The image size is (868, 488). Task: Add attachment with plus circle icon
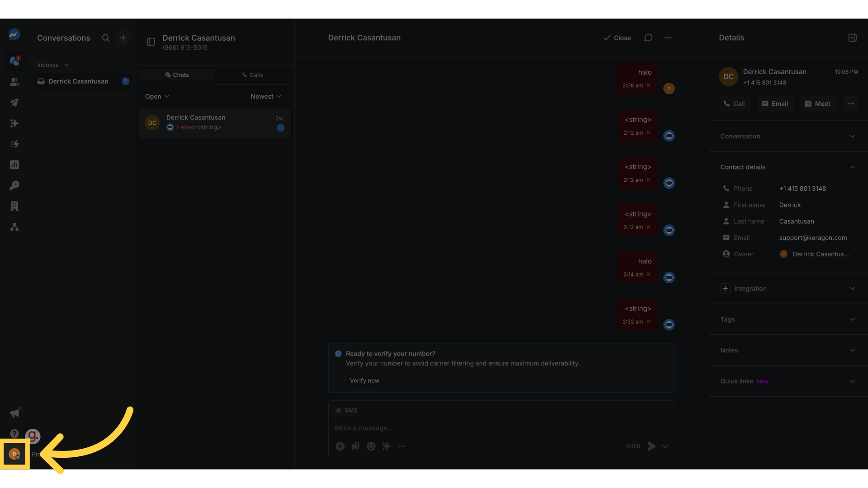coord(340,446)
